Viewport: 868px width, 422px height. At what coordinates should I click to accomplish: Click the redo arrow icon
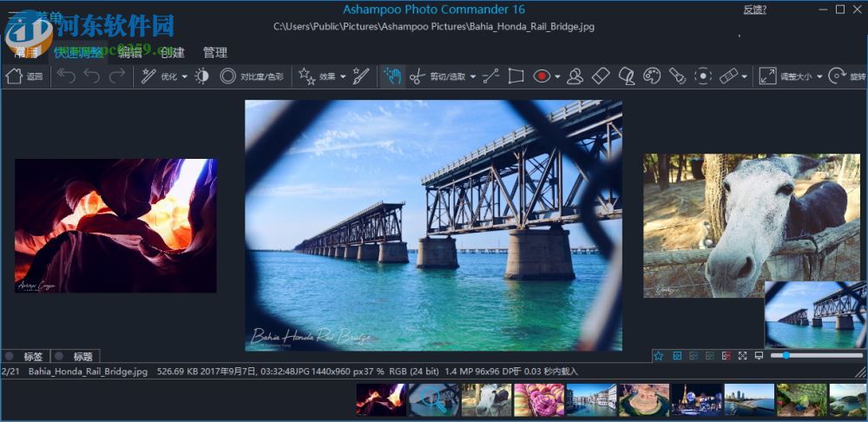pos(117,76)
